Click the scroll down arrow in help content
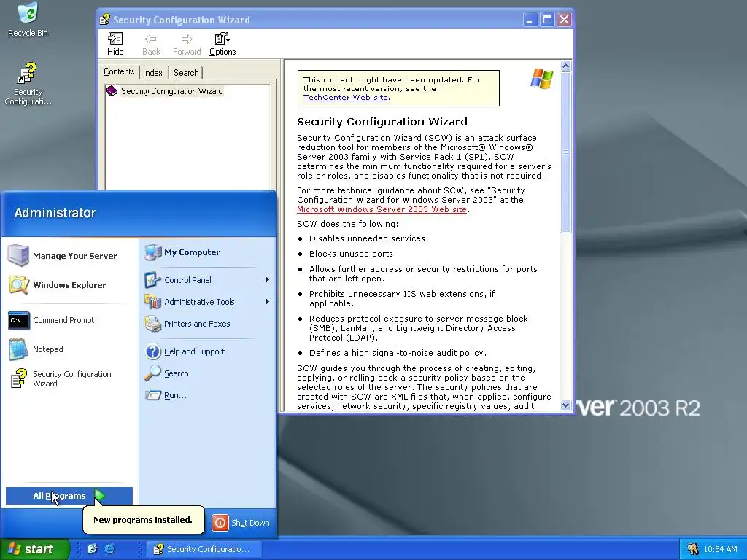 point(565,405)
